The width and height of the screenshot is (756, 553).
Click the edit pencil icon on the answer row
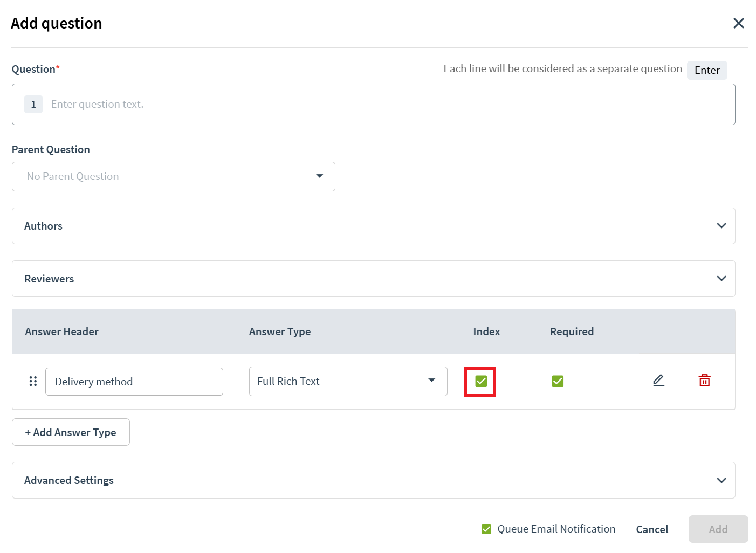tap(658, 381)
